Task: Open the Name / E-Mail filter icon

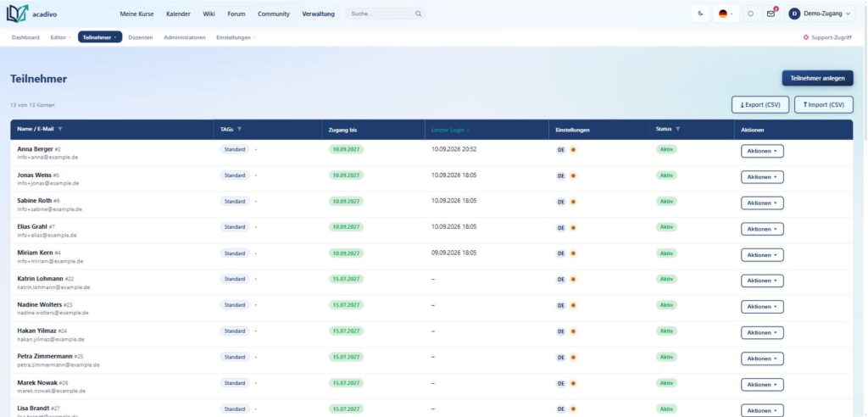Action: click(60, 129)
